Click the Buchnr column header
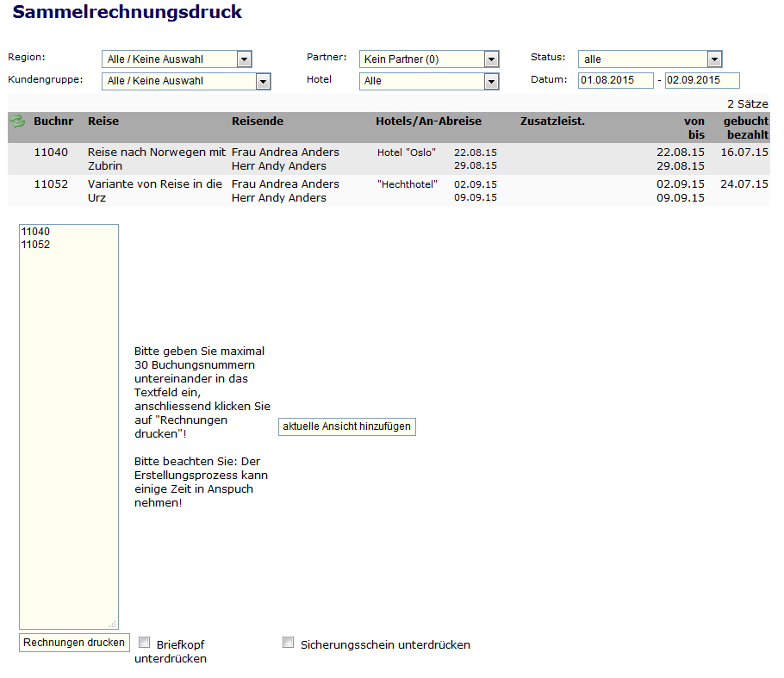 pyautogui.click(x=53, y=121)
